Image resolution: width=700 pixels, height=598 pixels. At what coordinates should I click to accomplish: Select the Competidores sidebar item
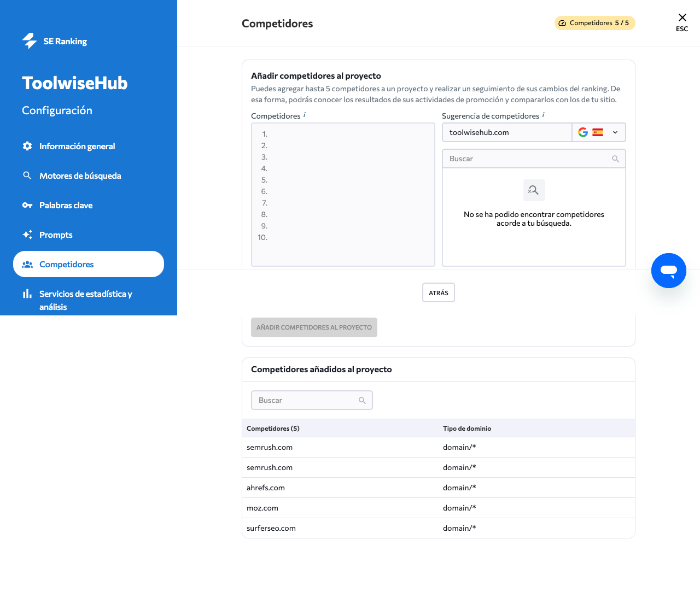click(89, 264)
